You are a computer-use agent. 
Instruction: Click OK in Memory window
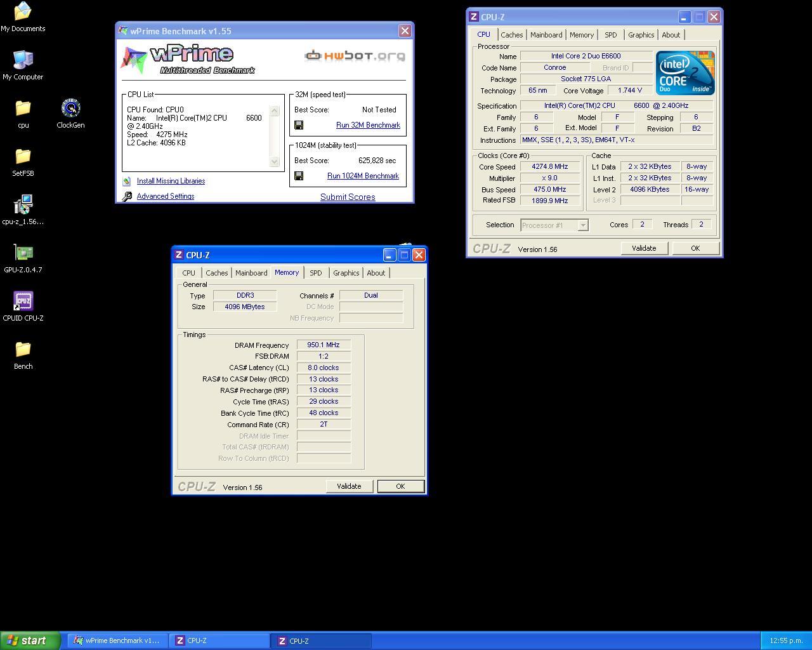[400, 486]
